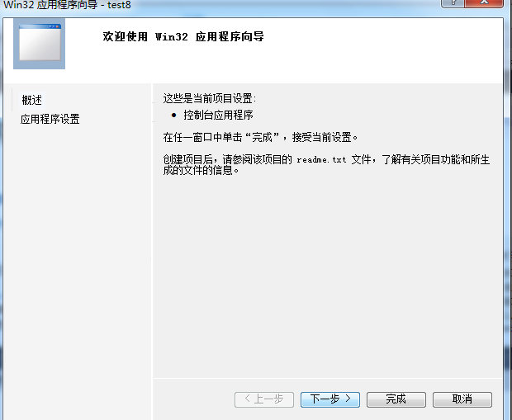The image size is (512, 420).
Task: Click the 这些是当前项目设置 text
Action: coord(209,98)
